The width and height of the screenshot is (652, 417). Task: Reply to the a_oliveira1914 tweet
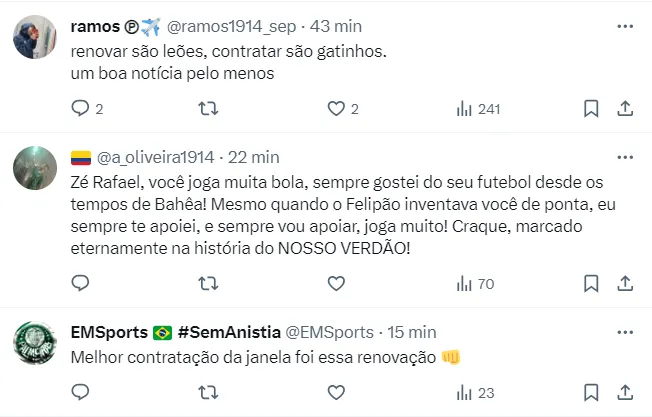(x=82, y=284)
